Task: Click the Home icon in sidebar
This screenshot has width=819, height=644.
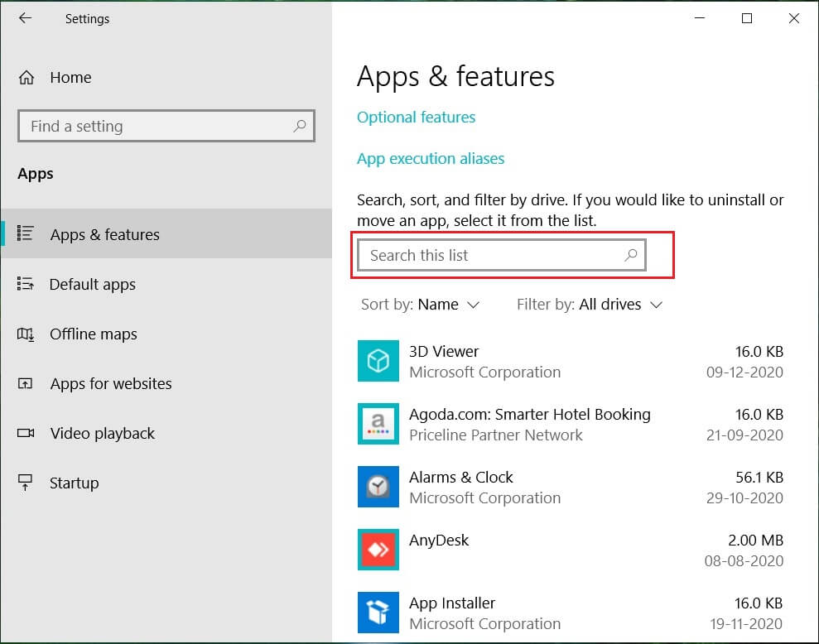Action: 26,78
